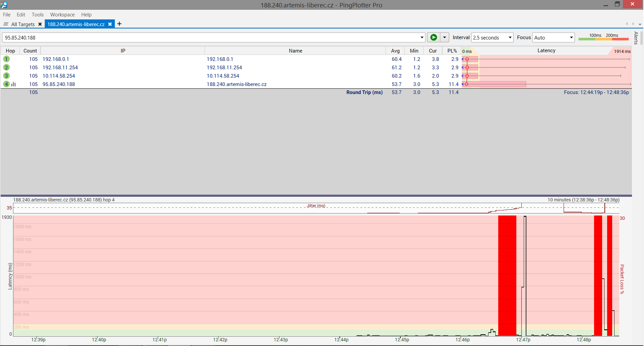Viewport: 644px width, 346px height.
Task: Click the PingPlotter app icon in title bar
Action: (4, 5)
